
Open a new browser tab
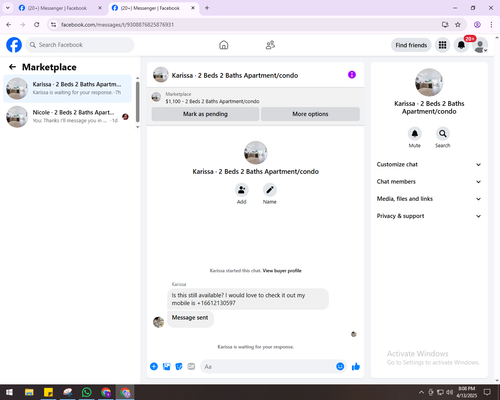click(207, 8)
